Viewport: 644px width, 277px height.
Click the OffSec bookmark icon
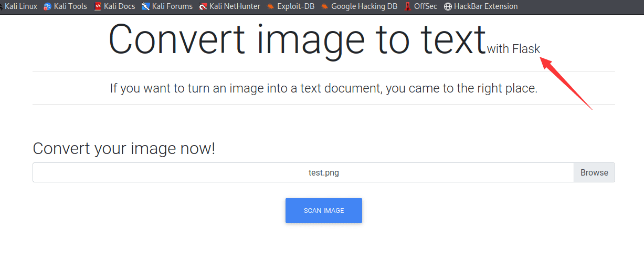407,7
